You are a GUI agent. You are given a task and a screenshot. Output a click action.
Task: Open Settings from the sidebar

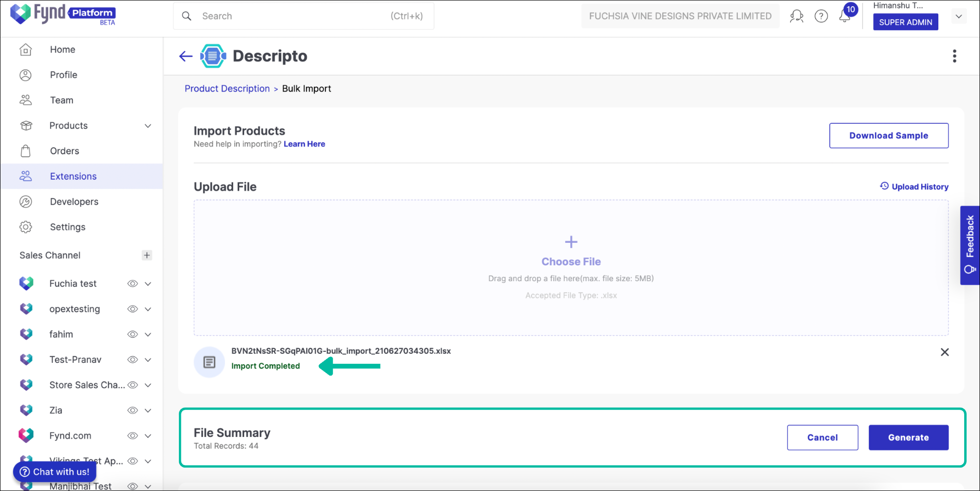[x=67, y=227]
